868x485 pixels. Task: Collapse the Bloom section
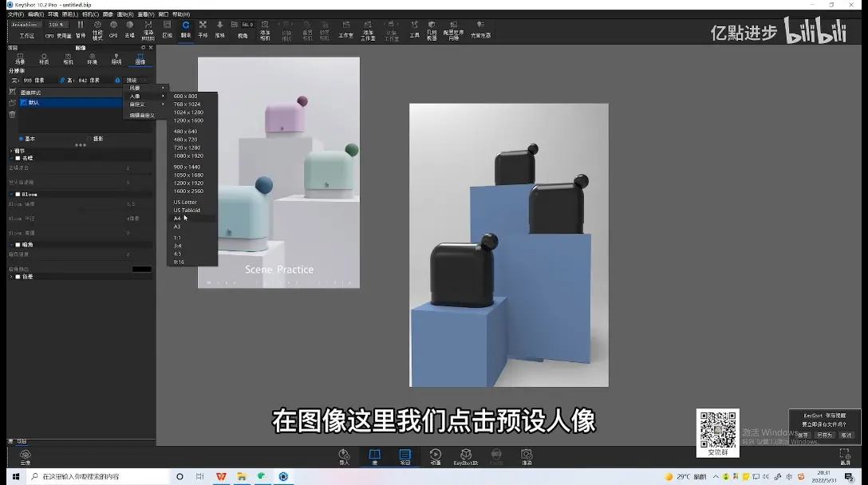11,195
